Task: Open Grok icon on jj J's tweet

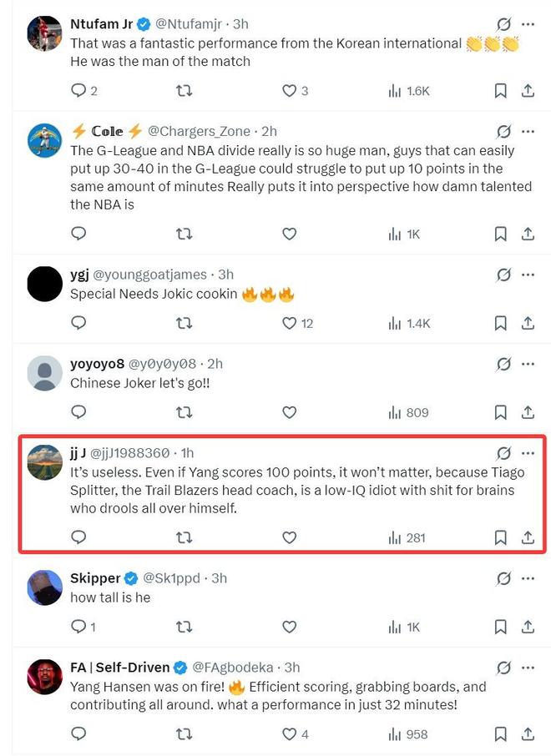Action: (503, 453)
